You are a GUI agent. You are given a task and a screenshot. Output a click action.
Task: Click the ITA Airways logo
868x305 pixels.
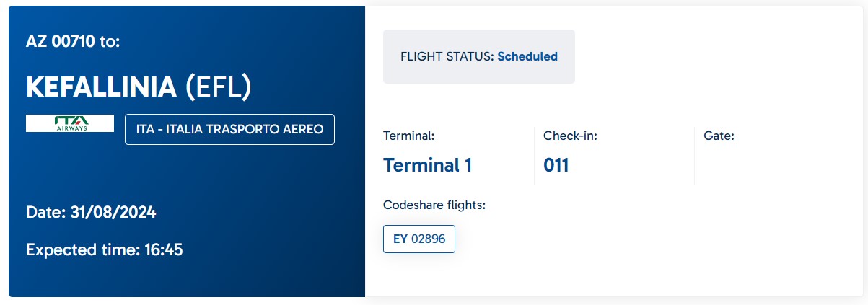point(70,123)
